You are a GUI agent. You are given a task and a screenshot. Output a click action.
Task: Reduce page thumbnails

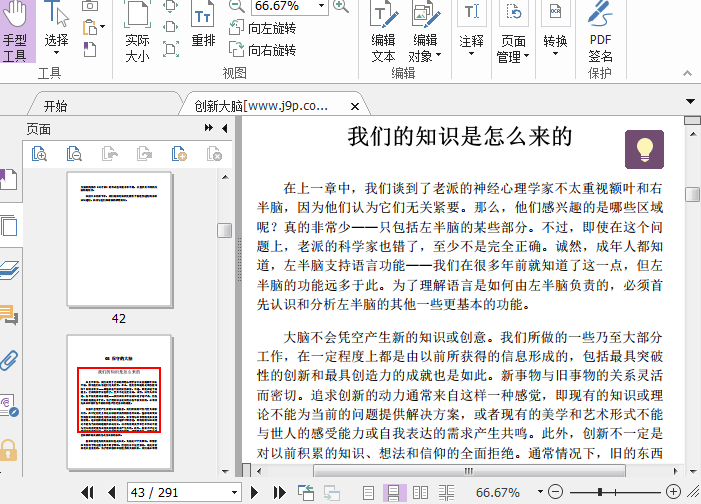click(74, 154)
